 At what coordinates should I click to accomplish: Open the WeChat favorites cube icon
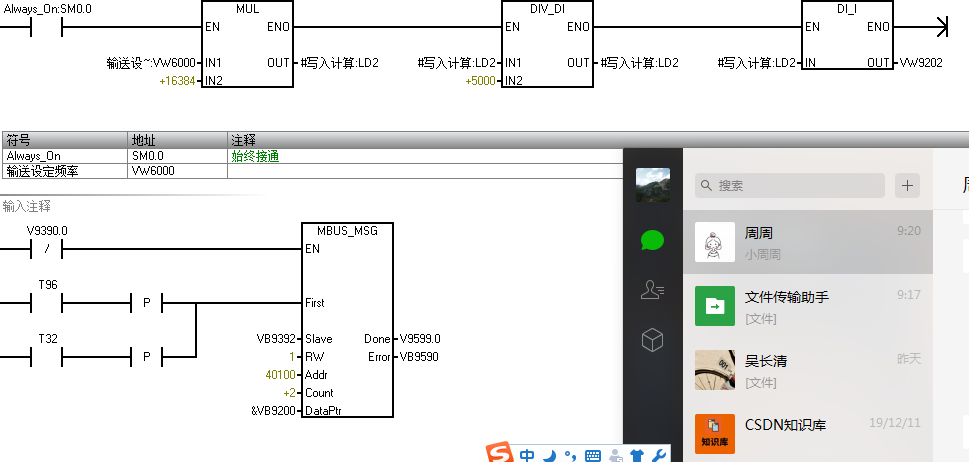pyautogui.click(x=652, y=341)
